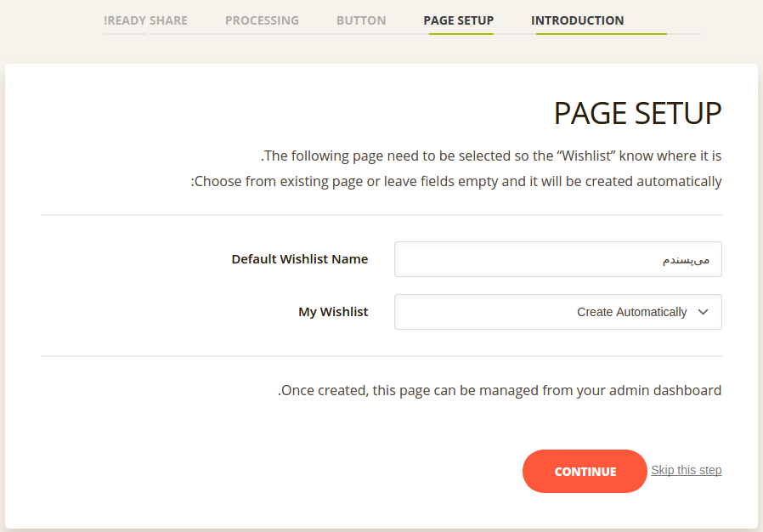Open the My Wishlist page dropdown
Screen dimensions: 763x532
click(x=557, y=312)
